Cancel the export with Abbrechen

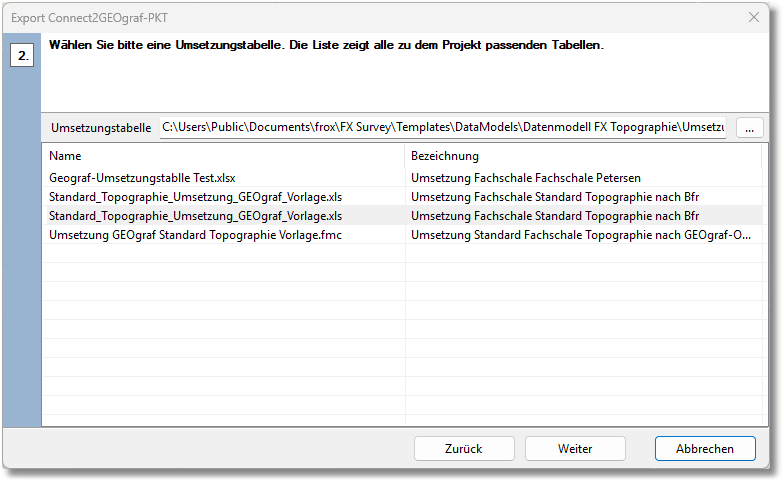(704, 449)
